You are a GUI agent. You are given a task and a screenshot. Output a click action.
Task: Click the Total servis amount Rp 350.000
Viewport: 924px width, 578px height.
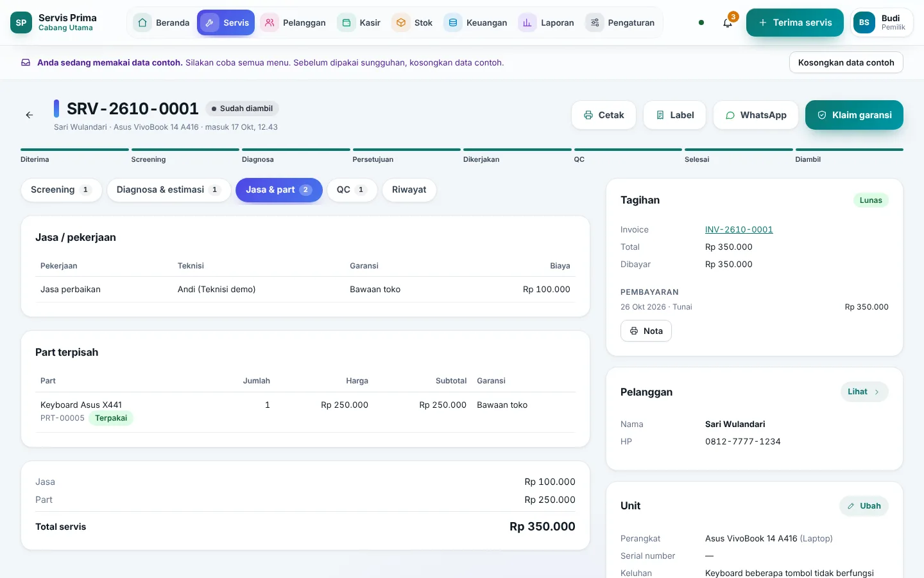(x=542, y=527)
